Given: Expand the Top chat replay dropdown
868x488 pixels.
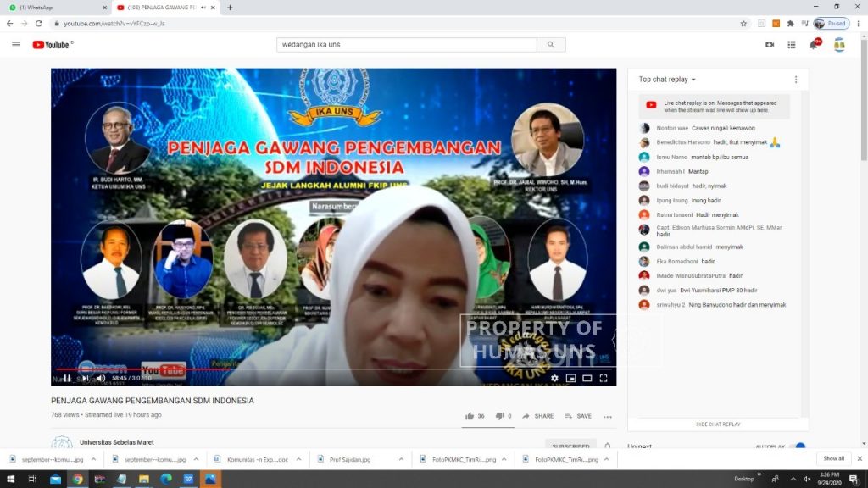Looking at the screenshot, I should pos(667,80).
